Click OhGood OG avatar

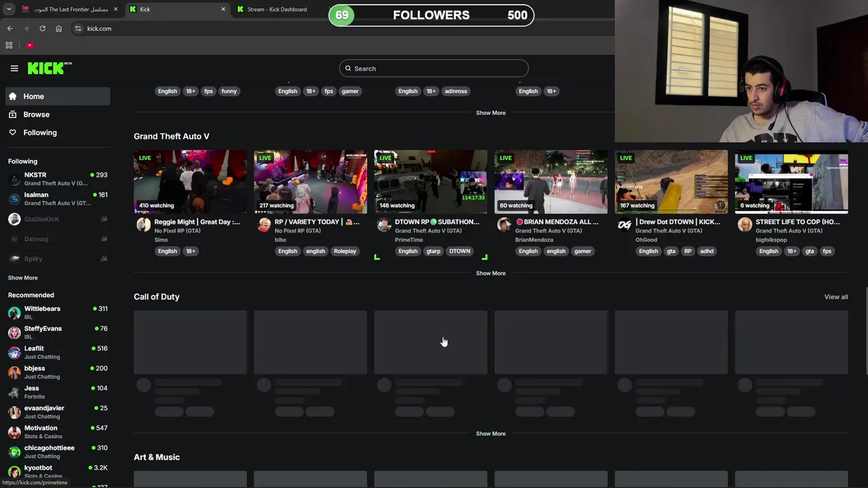tap(625, 225)
